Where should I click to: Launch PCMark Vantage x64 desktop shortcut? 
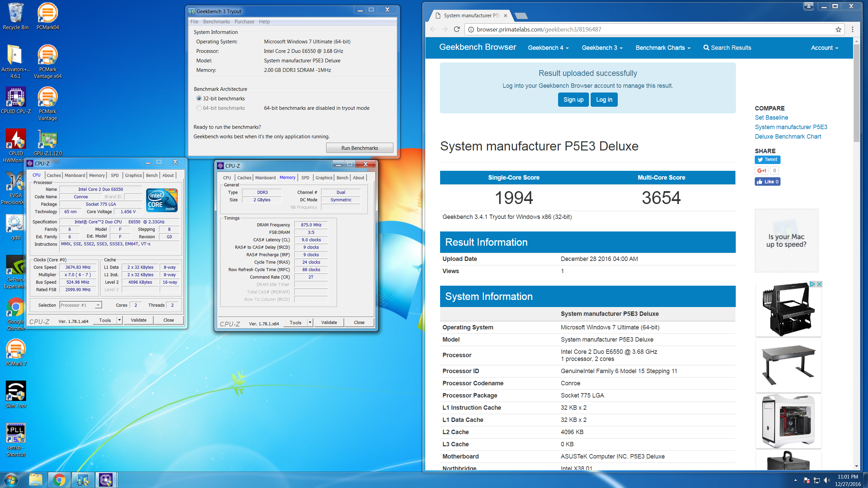47,62
